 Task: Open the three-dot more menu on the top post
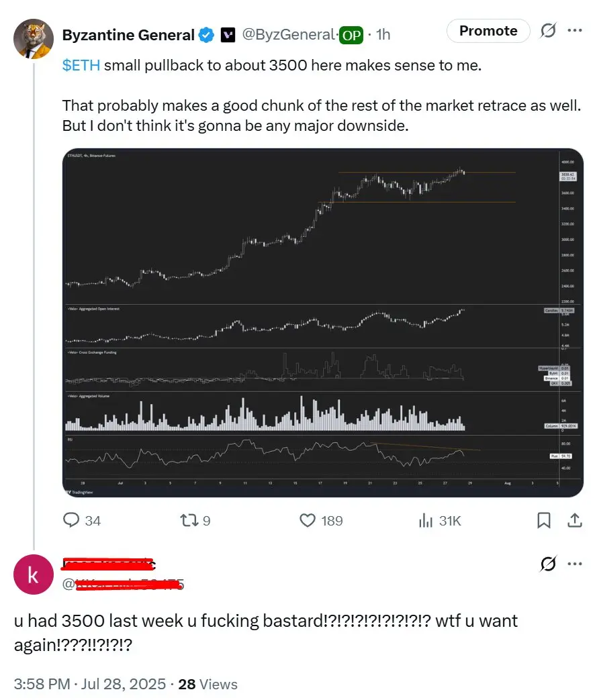(x=575, y=30)
